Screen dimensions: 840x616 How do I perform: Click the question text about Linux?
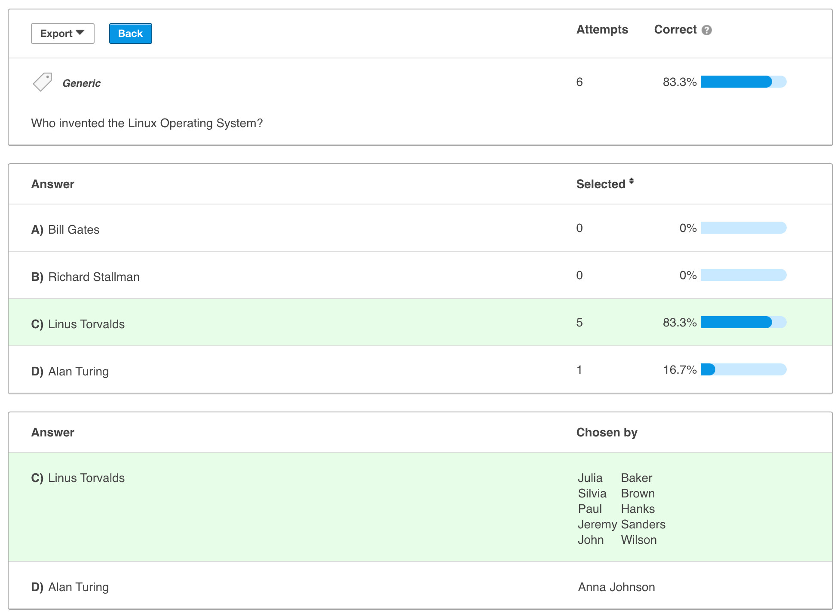click(x=147, y=123)
